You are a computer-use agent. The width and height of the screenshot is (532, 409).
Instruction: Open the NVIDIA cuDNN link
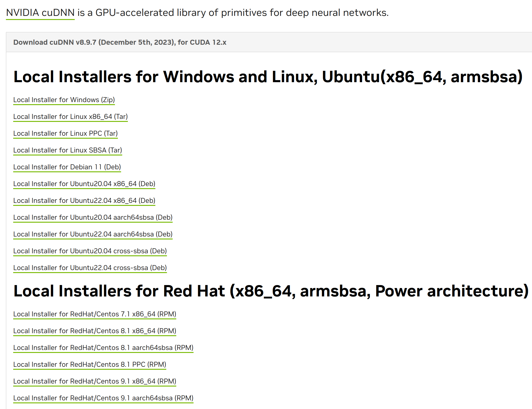coord(40,13)
